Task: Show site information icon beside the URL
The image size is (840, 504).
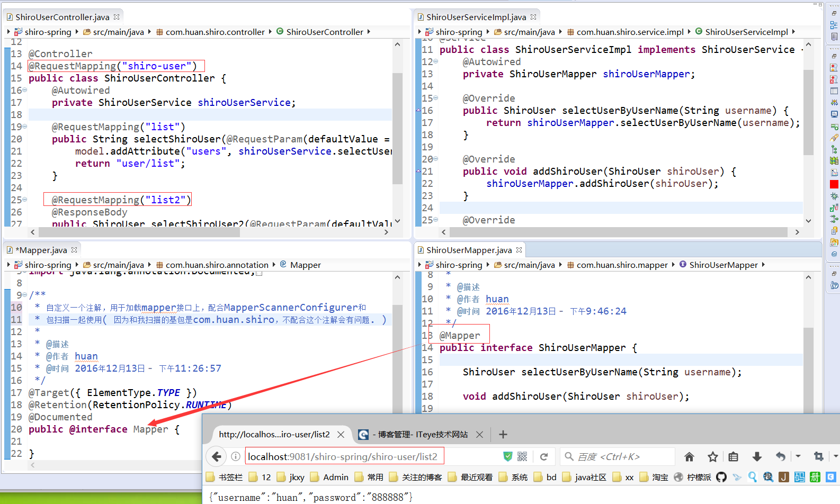Action: tap(236, 456)
